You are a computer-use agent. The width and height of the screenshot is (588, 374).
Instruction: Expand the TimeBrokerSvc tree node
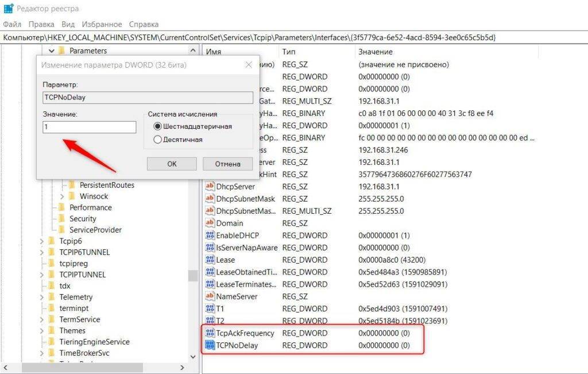(41, 353)
